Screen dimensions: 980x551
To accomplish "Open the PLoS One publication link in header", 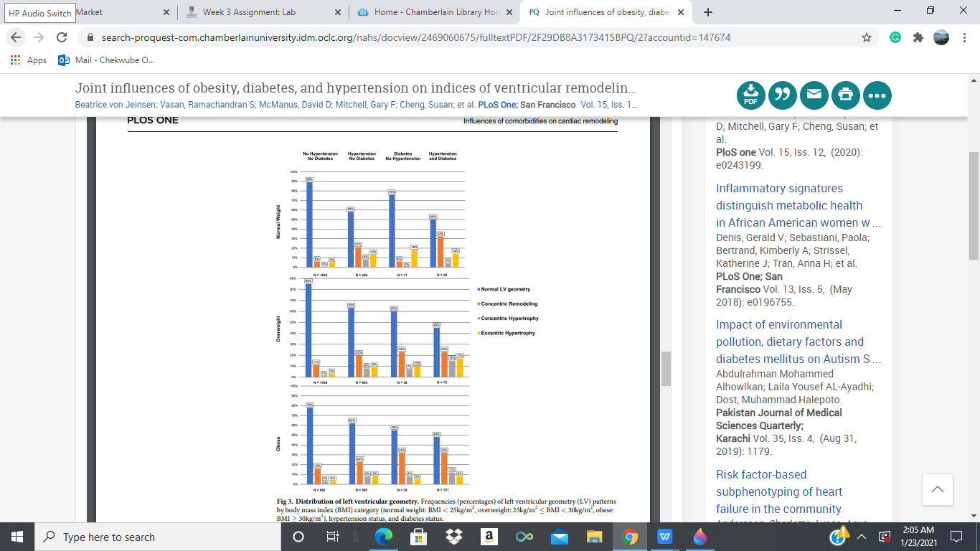I will click(x=496, y=105).
